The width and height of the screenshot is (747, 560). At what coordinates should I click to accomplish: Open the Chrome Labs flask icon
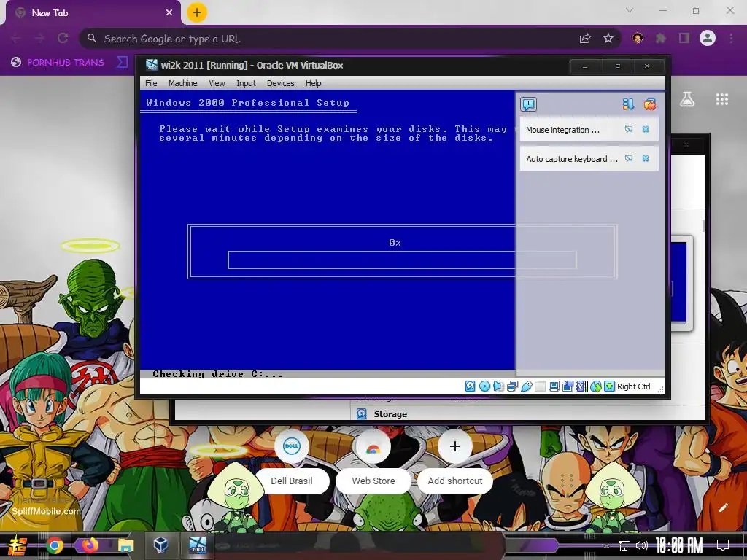tap(687, 99)
